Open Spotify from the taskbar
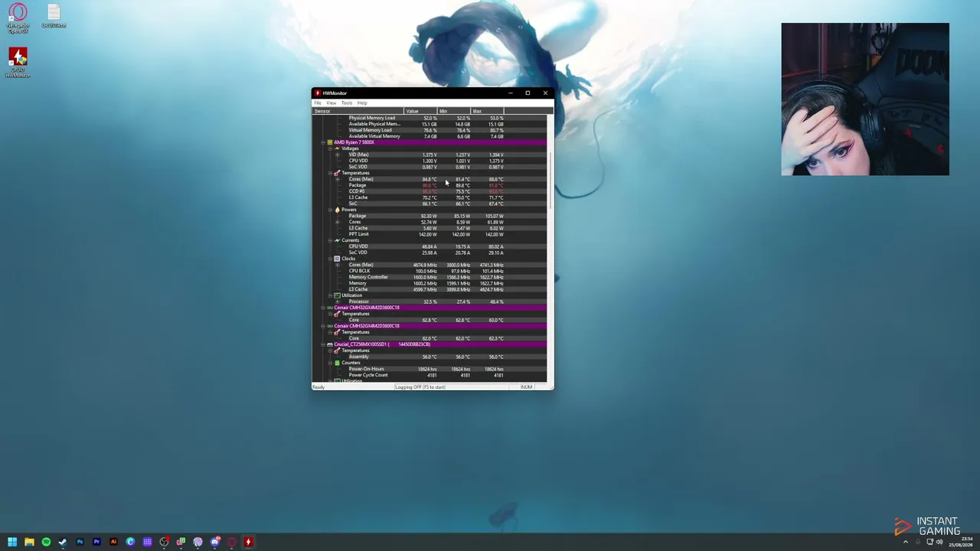 point(46,542)
